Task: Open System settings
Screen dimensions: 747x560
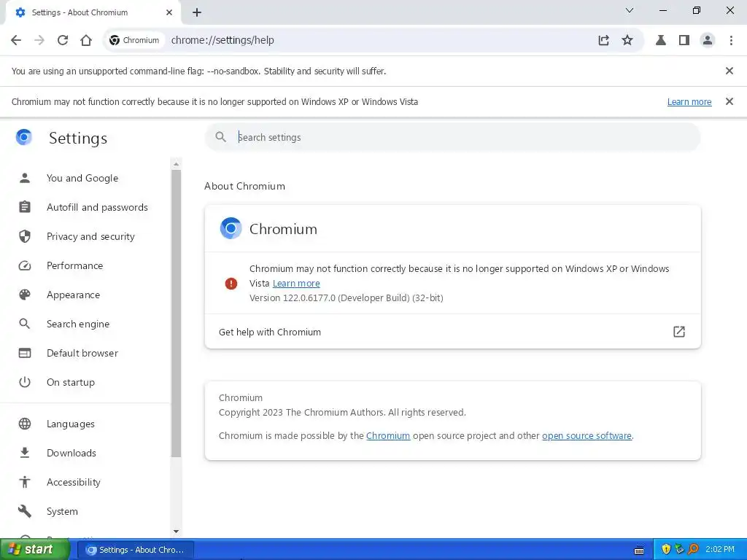Action: (62, 511)
